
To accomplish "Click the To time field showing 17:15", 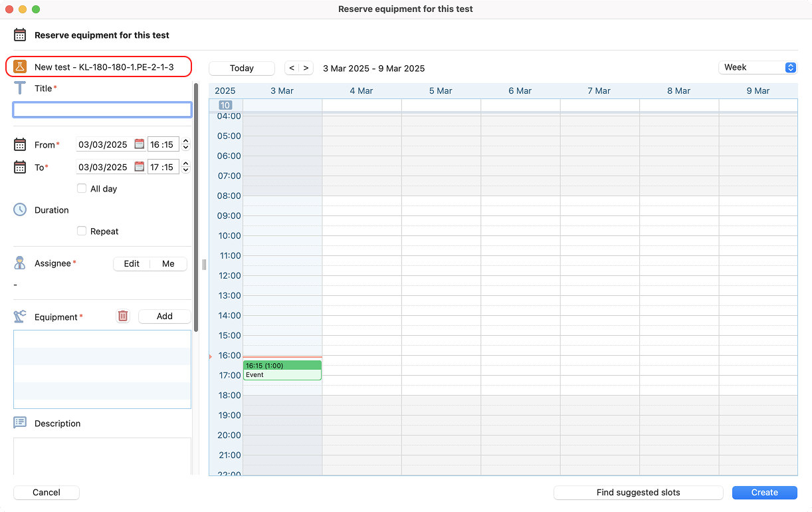I will (163, 167).
